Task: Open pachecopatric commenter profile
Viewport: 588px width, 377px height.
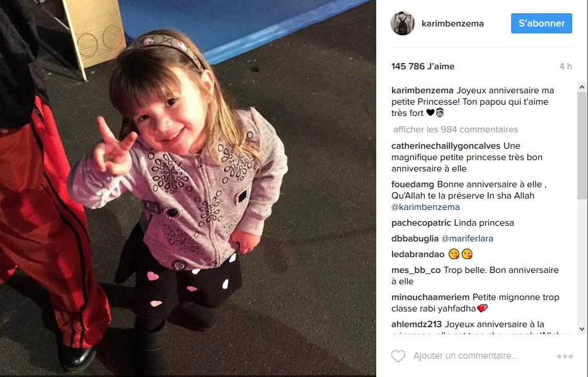Action: pos(421,223)
